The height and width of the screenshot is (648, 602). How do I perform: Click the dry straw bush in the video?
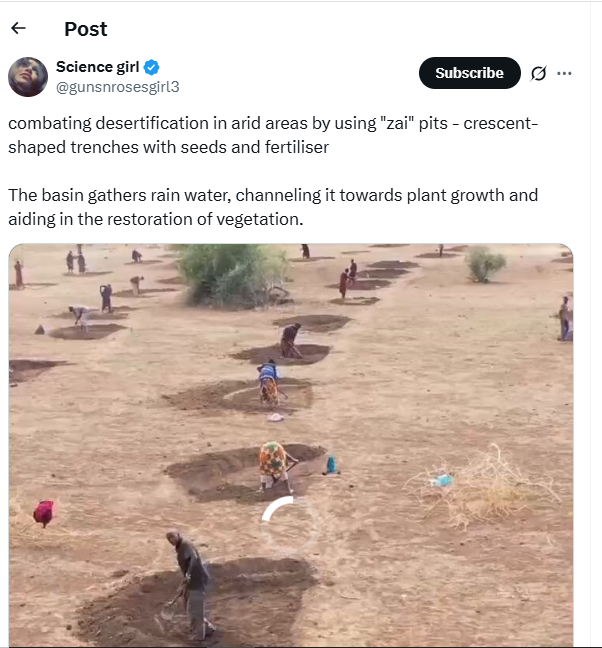point(485,485)
